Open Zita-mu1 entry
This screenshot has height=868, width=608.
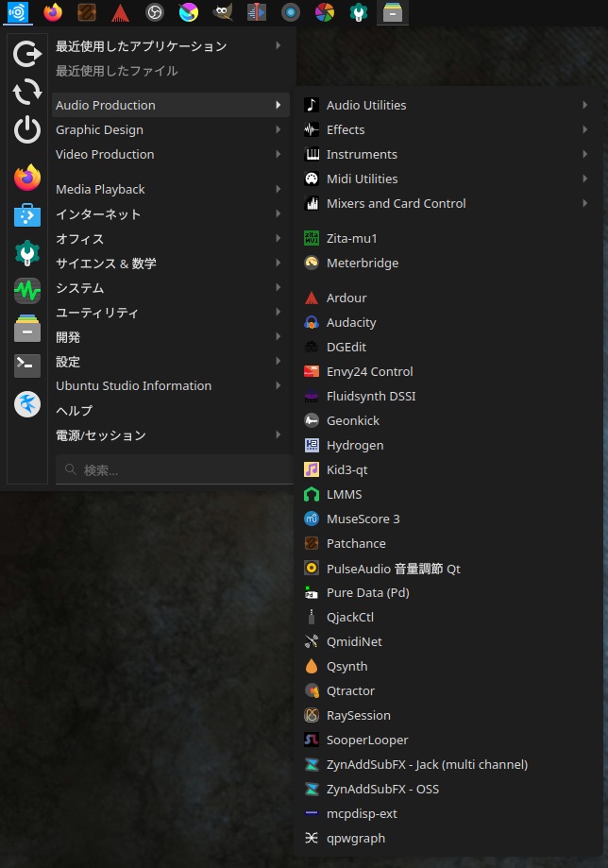click(448, 239)
